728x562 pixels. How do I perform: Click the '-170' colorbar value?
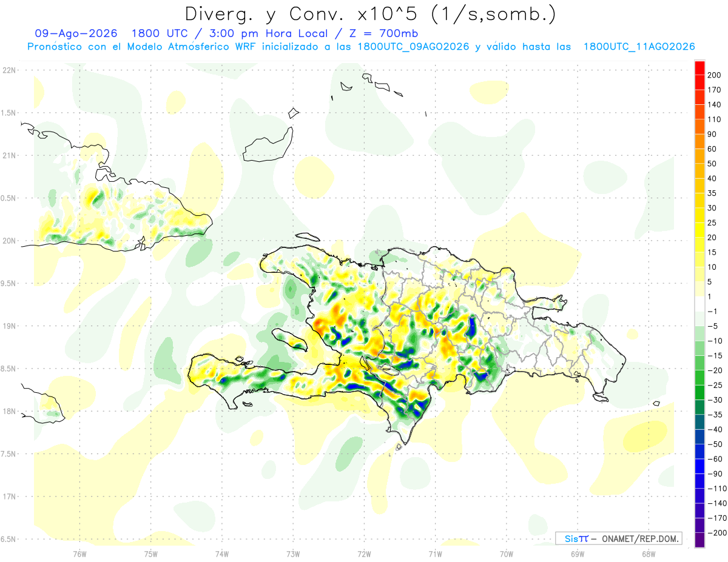click(716, 518)
